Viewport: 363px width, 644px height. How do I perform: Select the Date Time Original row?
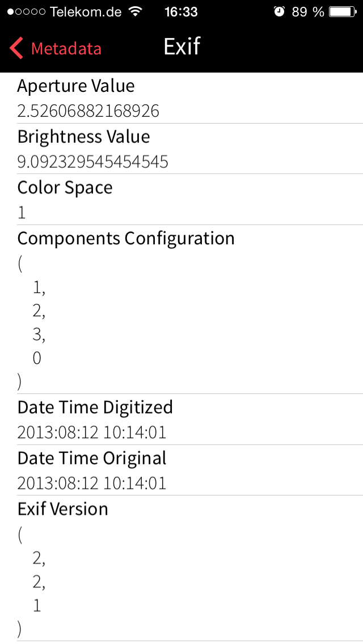pyautogui.click(x=181, y=470)
